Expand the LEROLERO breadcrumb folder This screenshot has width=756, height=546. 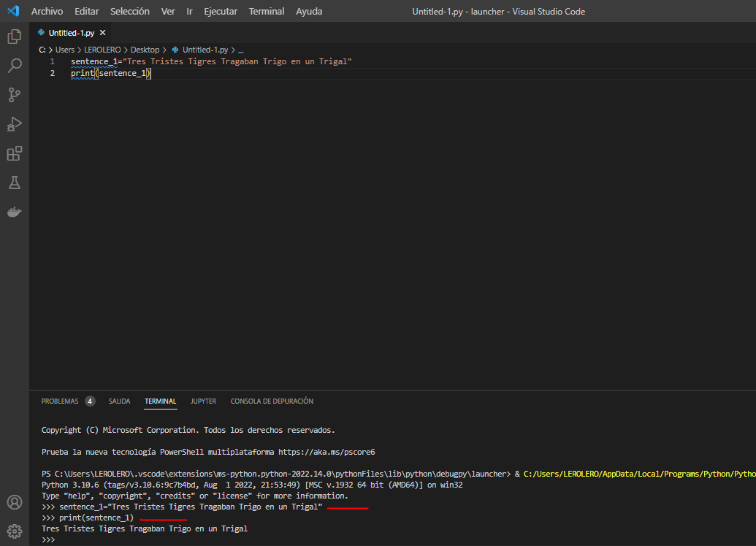102,50
